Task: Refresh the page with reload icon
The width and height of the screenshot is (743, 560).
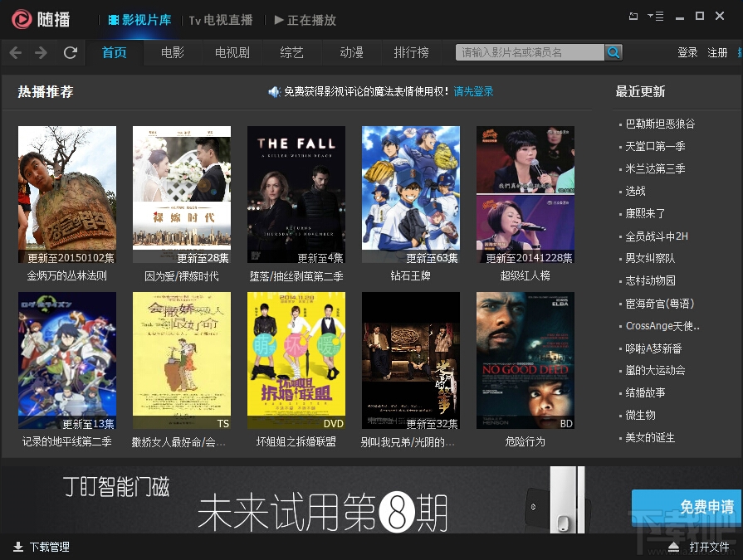Action: pos(71,52)
